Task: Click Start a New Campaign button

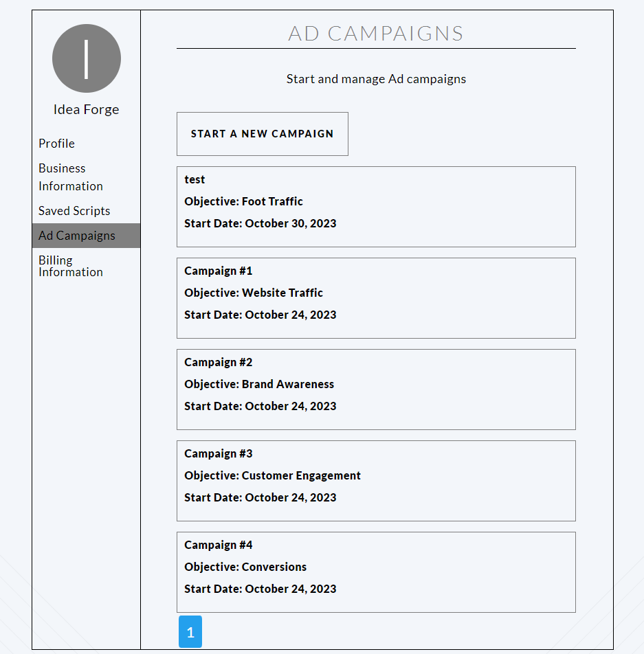Action: [262, 134]
